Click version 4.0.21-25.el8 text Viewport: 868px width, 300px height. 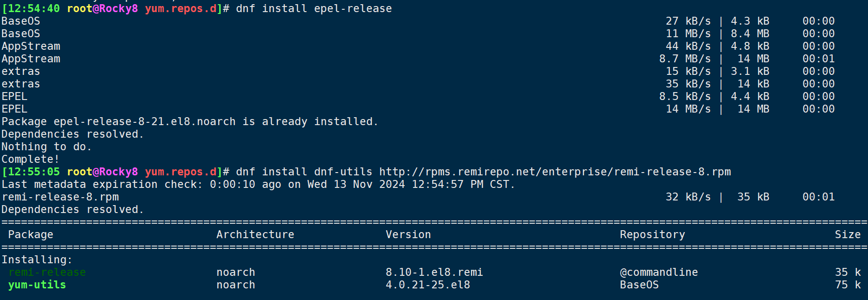pyautogui.click(x=427, y=285)
